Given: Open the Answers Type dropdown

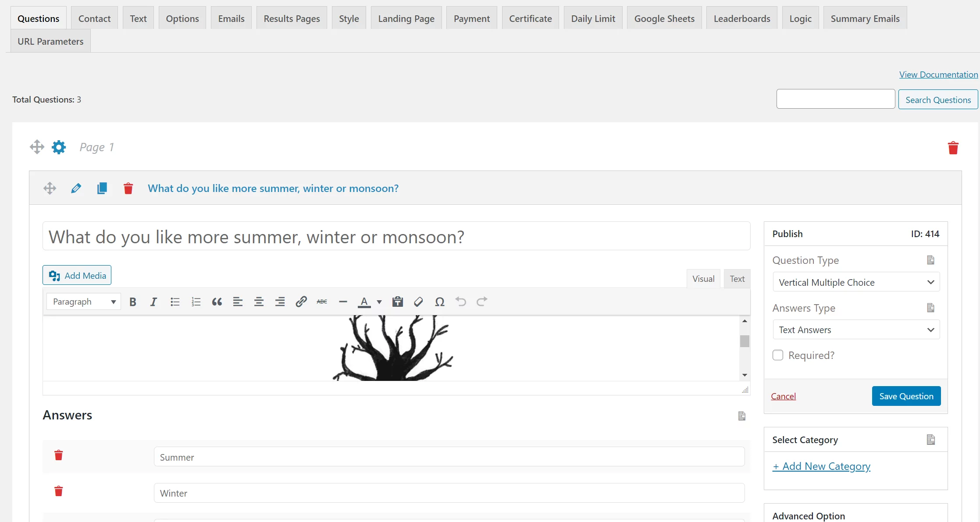Looking at the screenshot, I should coord(856,330).
